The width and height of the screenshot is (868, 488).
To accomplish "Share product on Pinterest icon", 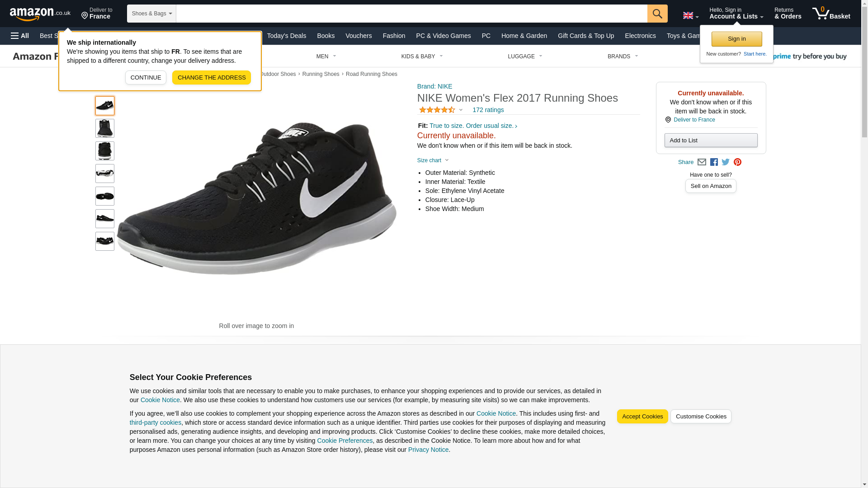I will coord(737,162).
